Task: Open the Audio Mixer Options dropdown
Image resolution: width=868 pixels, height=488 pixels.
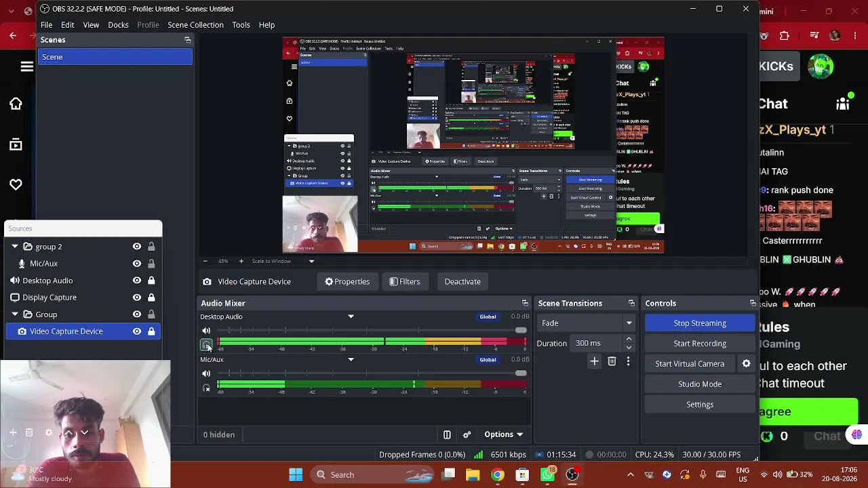Action: [504, 434]
